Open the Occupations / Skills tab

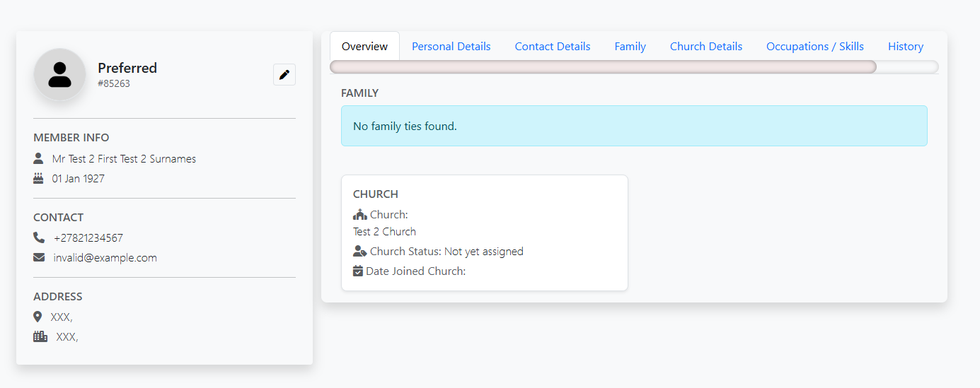pos(815,46)
